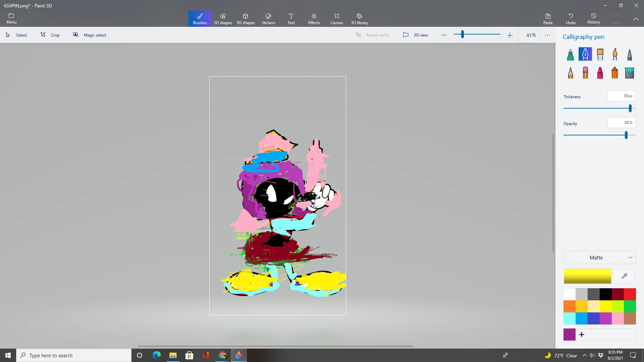The image size is (644, 362).
Task: Add a new custom color
Action: point(582,334)
